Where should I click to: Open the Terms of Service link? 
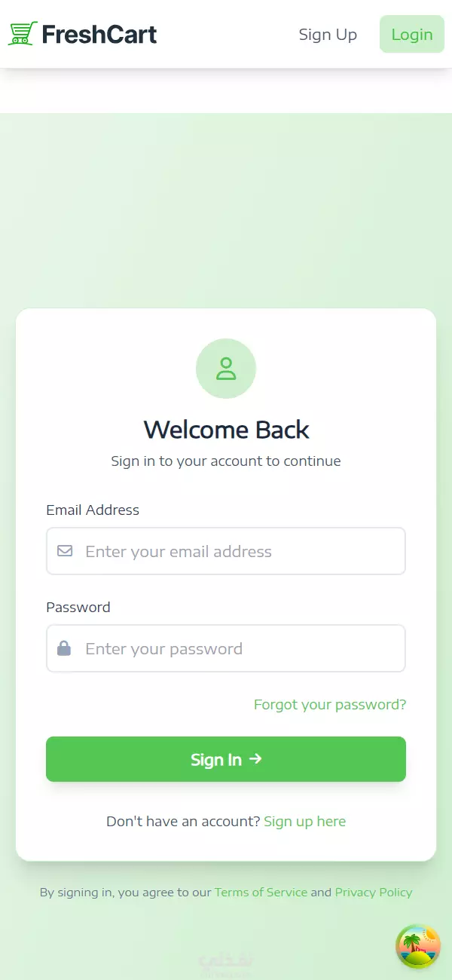click(x=261, y=893)
